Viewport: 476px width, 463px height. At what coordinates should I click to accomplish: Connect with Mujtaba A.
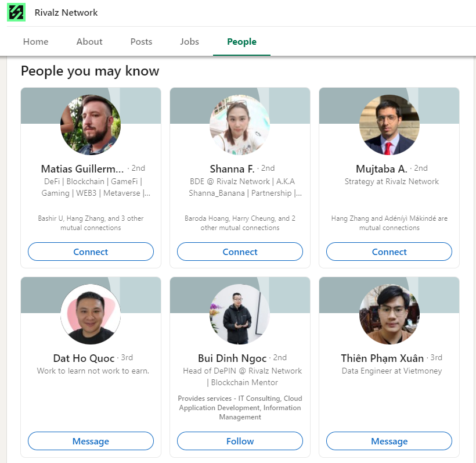(389, 252)
